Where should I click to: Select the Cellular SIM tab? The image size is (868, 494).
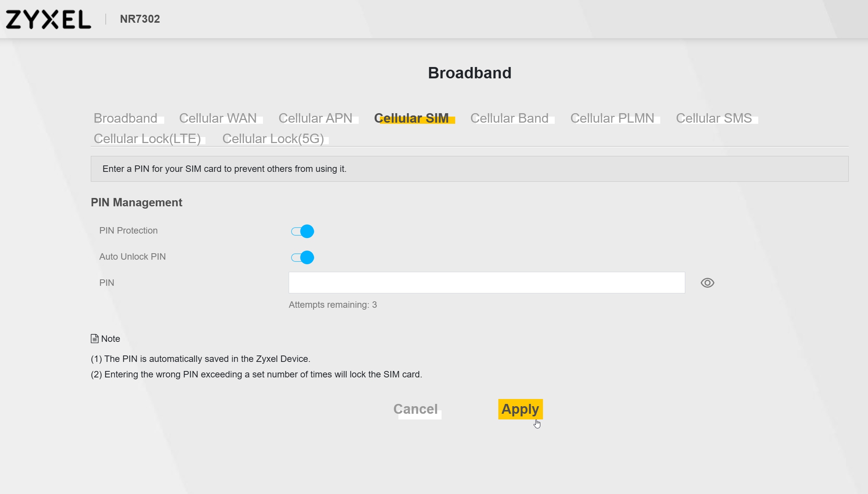click(411, 118)
